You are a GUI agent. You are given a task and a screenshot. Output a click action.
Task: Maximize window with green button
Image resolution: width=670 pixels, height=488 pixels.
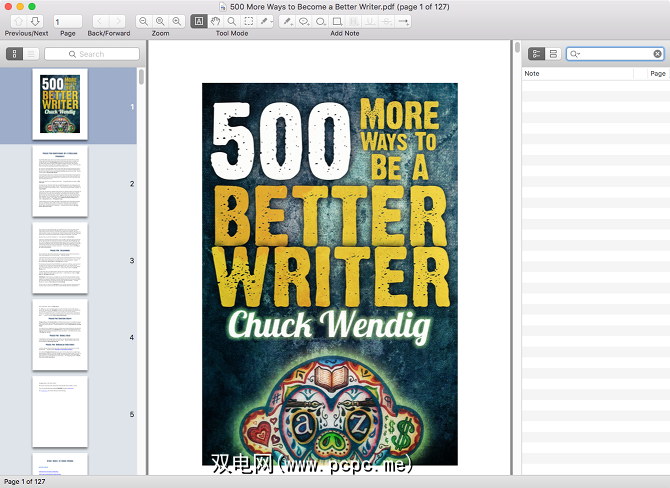pyautogui.click(x=32, y=6)
